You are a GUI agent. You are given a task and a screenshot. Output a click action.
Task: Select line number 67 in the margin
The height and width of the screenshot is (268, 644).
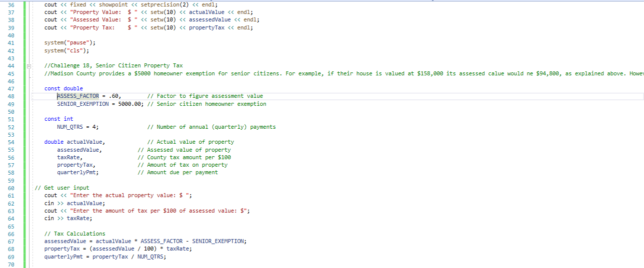tap(11, 242)
